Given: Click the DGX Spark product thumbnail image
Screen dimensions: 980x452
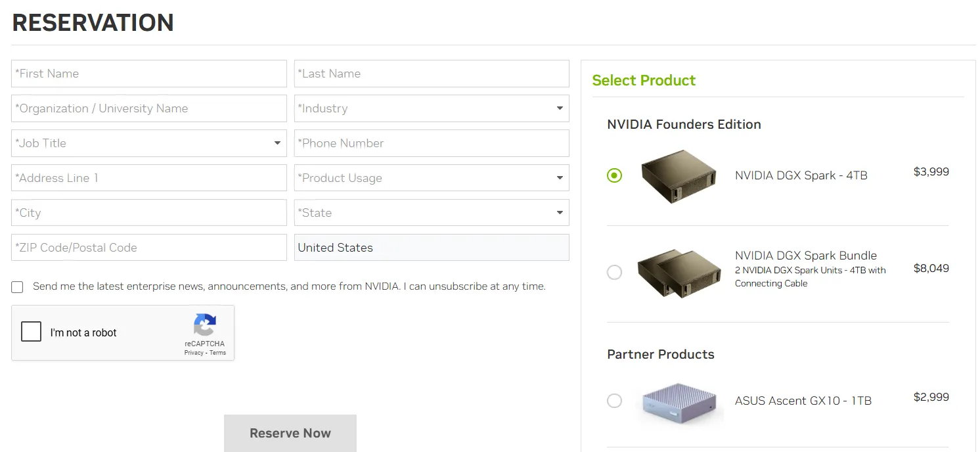Looking at the screenshot, I should [679, 175].
